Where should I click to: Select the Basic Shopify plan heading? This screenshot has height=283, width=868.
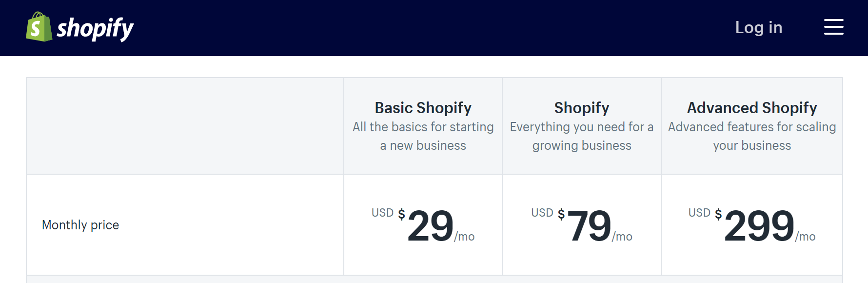pyautogui.click(x=423, y=108)
